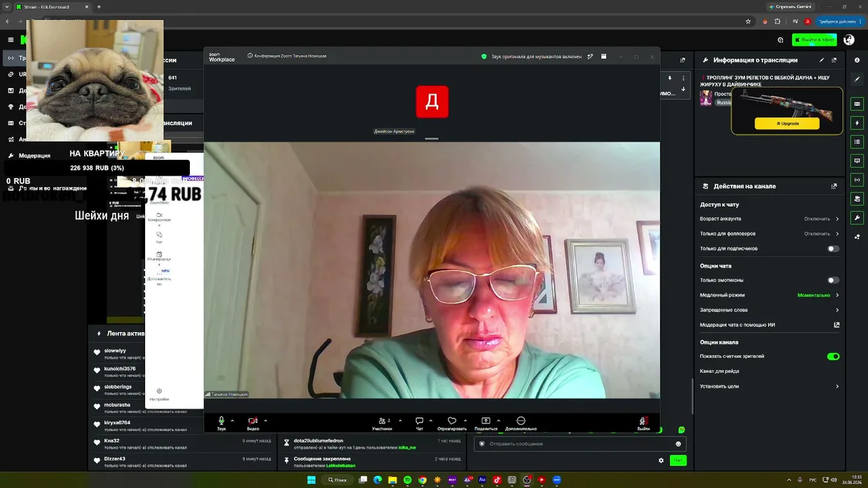Open Zoom participants panel

click(x=382, y=423)
